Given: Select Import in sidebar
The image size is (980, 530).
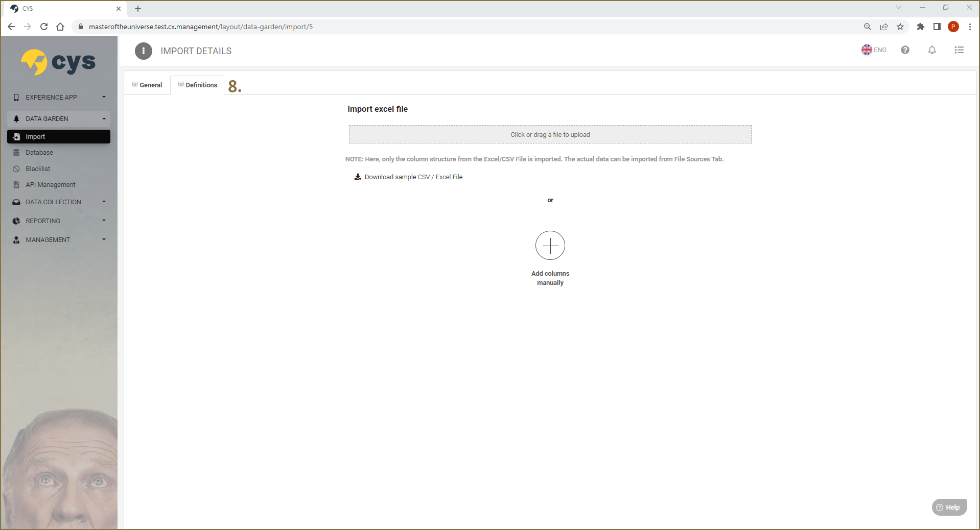Looking at the screenshot, I should (x=59, y=136).
